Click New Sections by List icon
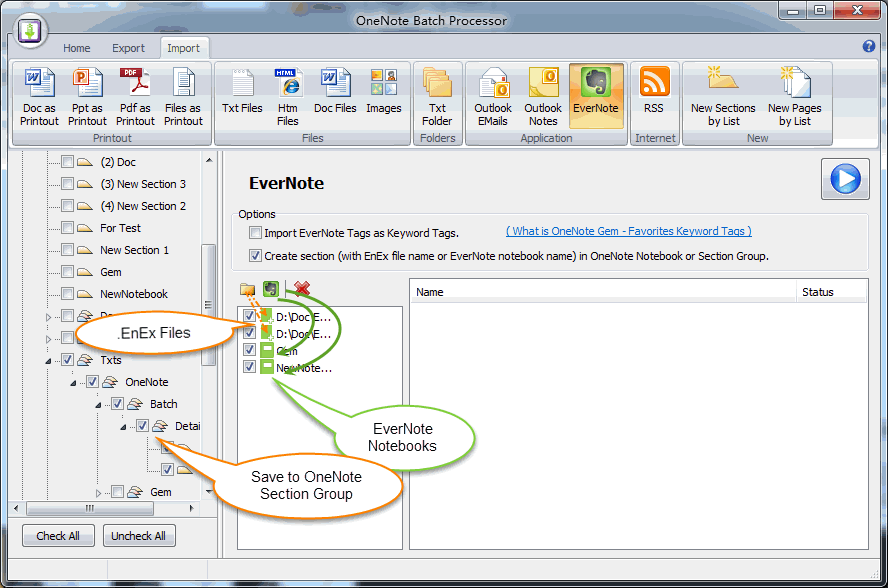This screenshot has height=588, width=888. tap(723, 96)
